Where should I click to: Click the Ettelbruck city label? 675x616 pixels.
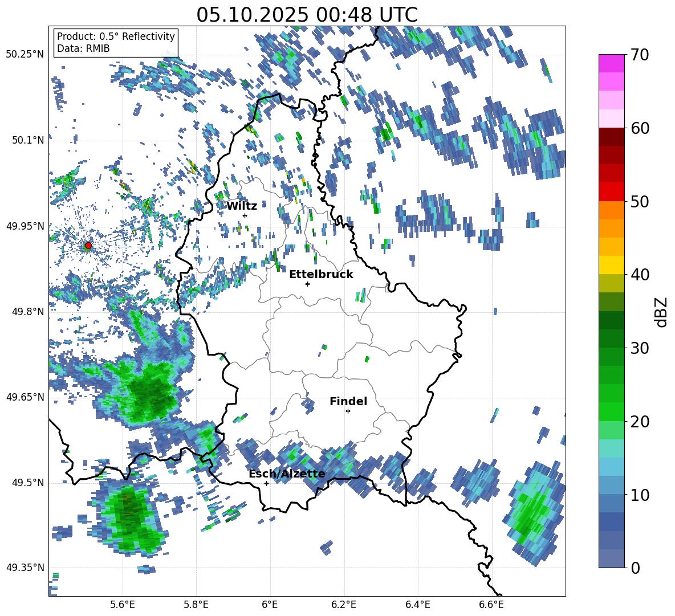coord(321,275)
